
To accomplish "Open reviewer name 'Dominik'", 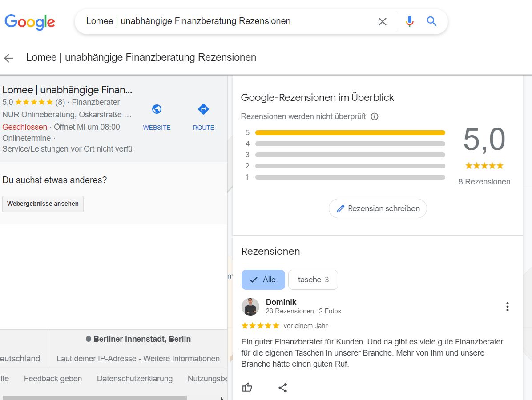I will [281, 302].
